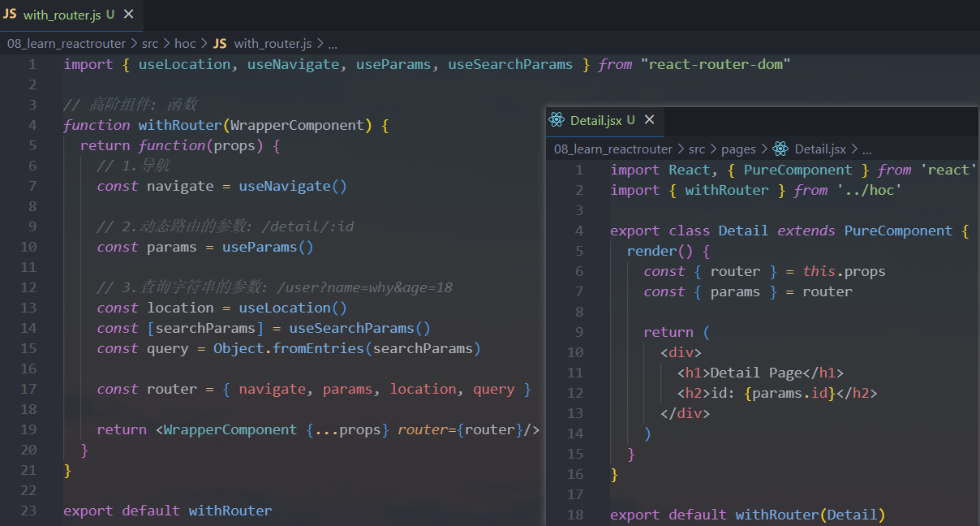Click 'export class Detail' in Detail.jsx

(690, 231)
